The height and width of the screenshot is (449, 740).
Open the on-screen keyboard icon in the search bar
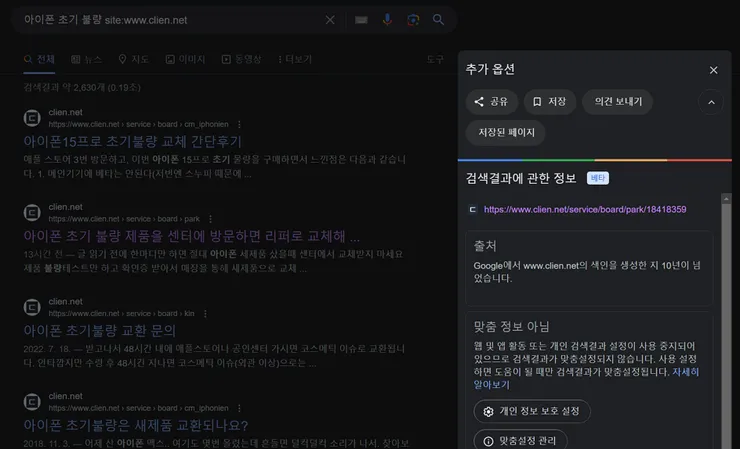(361, 20)
